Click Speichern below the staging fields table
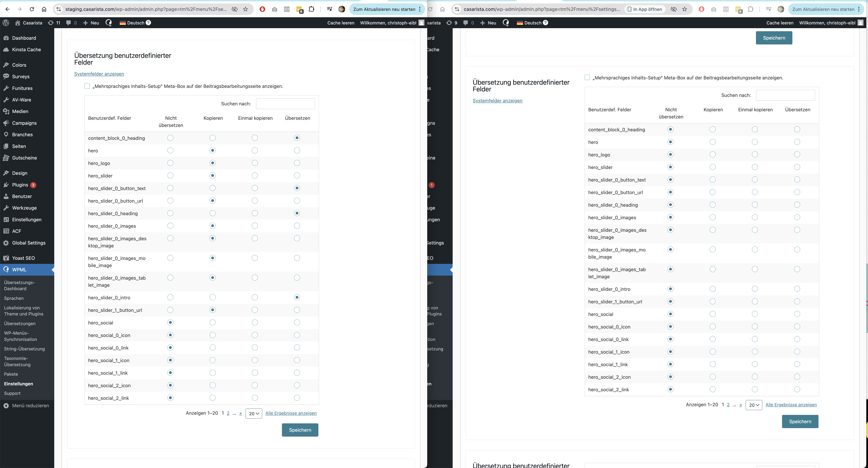The image size is (868, 468). [300, 430]
